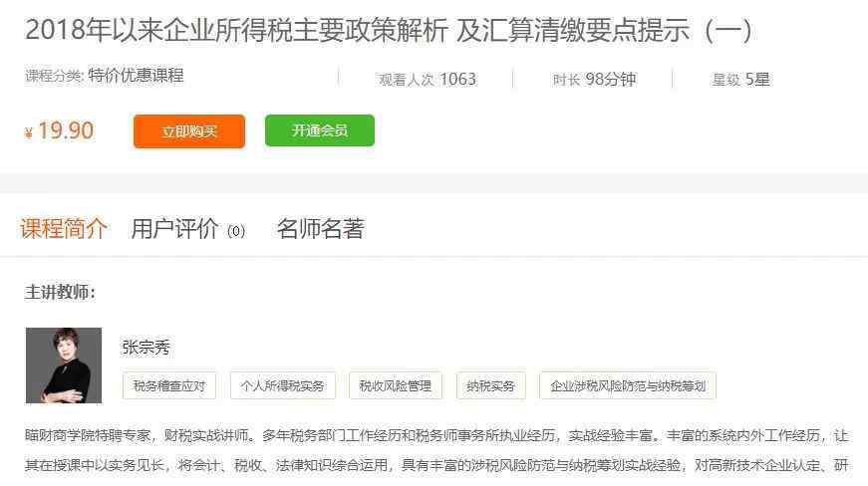The image size is (868, 486).
Task: Click the (0) review count badge
Action: point(236,231)
